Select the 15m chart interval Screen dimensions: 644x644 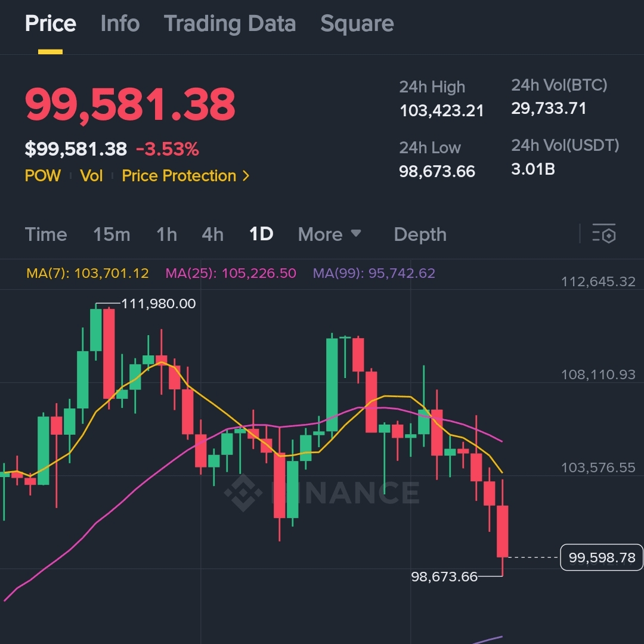pyautogui.click(x=112, y=234)
